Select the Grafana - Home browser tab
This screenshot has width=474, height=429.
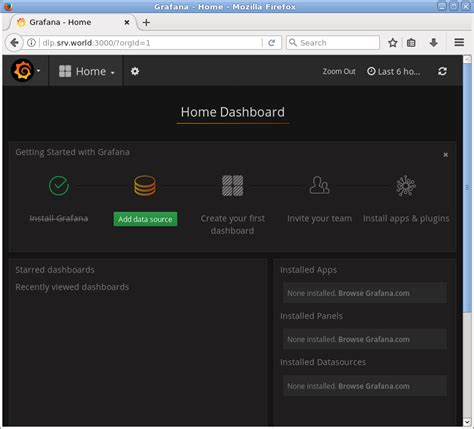point(72,22)
